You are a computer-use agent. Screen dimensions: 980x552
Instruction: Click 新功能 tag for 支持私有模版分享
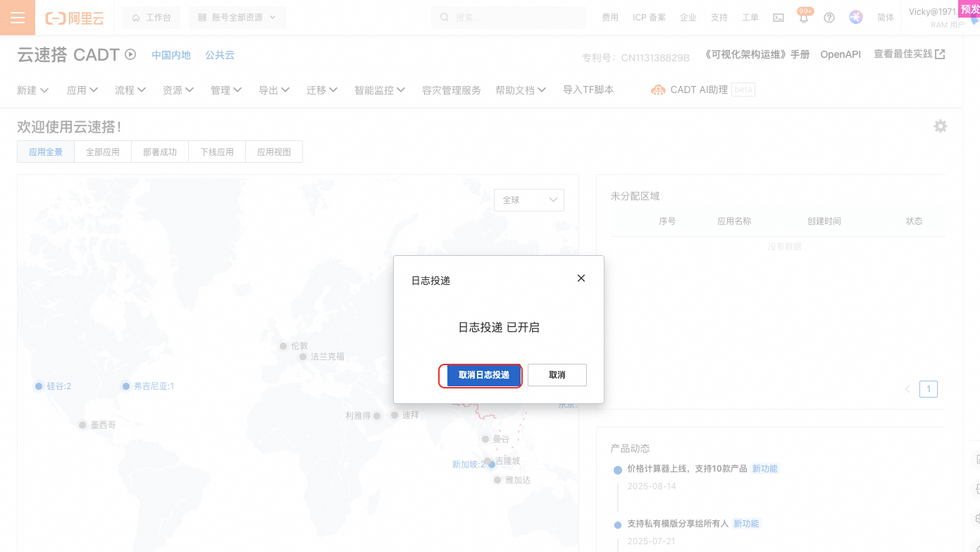click(x=746, y=524)
